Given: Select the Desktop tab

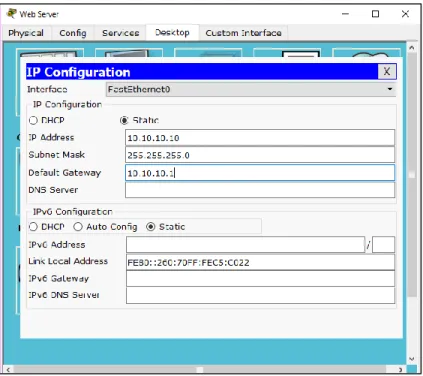Looking at the screenshot, I should click(x=172, y=33).
